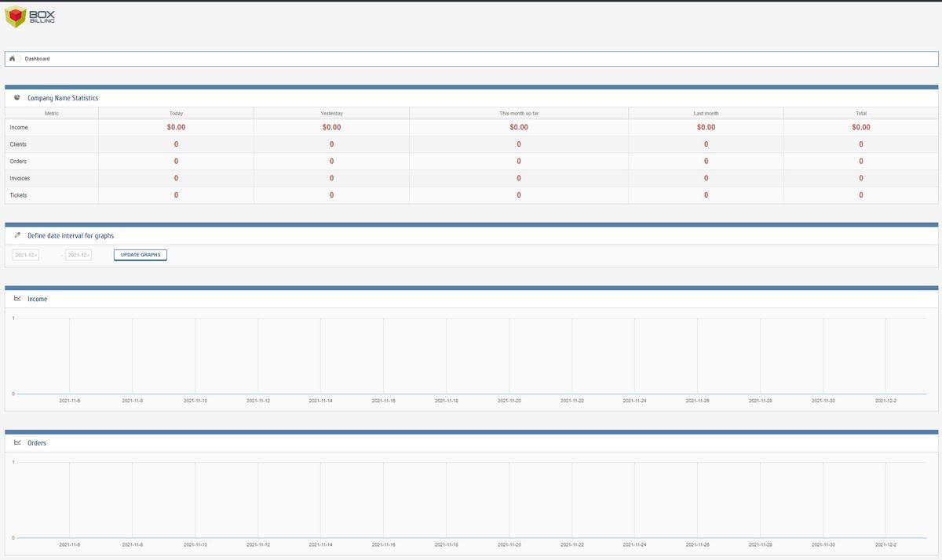Open the Dashboard breadcrumb link
The width and height of the screenshot is (942, 560).
coord(37,59)
